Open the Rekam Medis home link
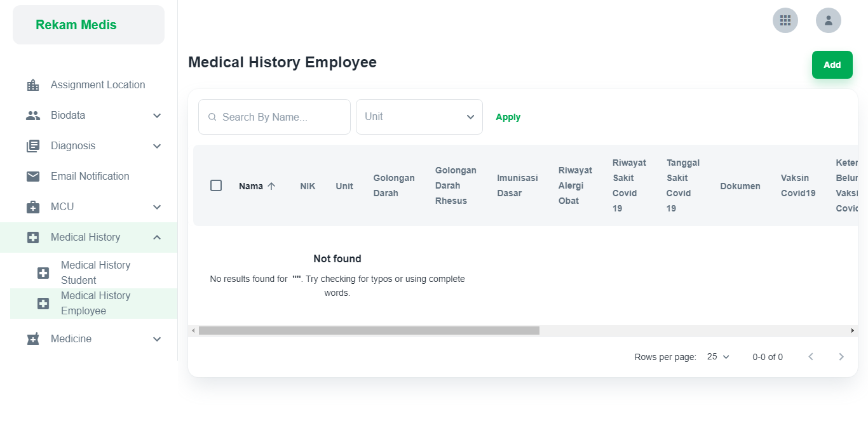The image size is (868, 428). pos(76,25)
